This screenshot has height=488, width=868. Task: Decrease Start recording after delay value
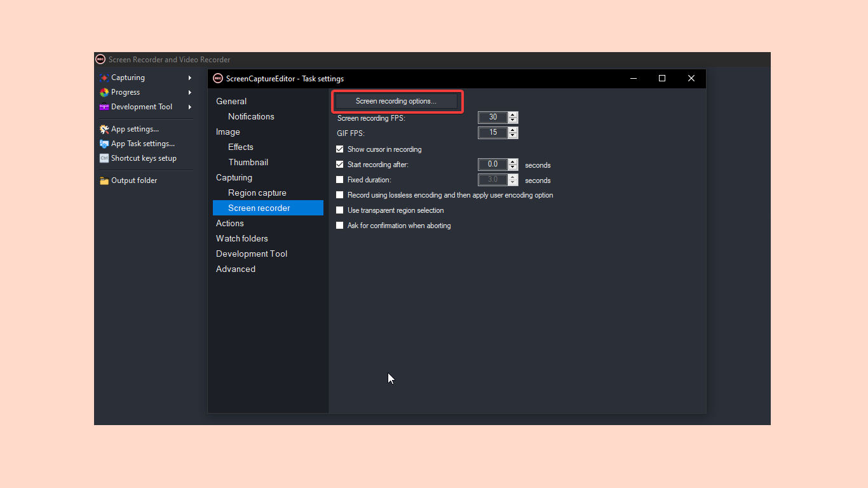pos(513,167)
